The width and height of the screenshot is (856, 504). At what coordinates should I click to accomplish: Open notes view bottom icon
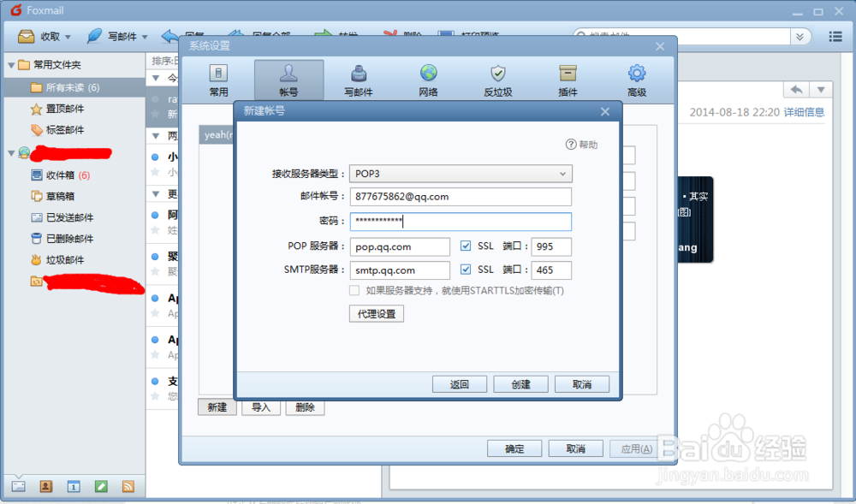(101, 486)
